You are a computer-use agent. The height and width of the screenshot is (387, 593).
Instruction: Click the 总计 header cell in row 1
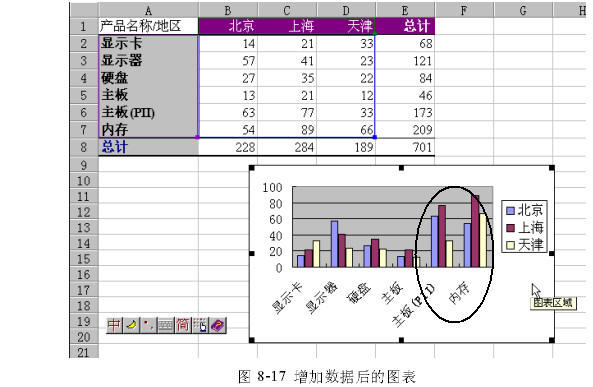click(405, 26)
